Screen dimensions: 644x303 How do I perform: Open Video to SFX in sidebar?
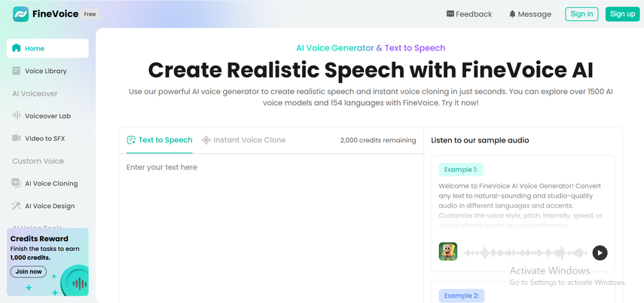coord(47,139)
